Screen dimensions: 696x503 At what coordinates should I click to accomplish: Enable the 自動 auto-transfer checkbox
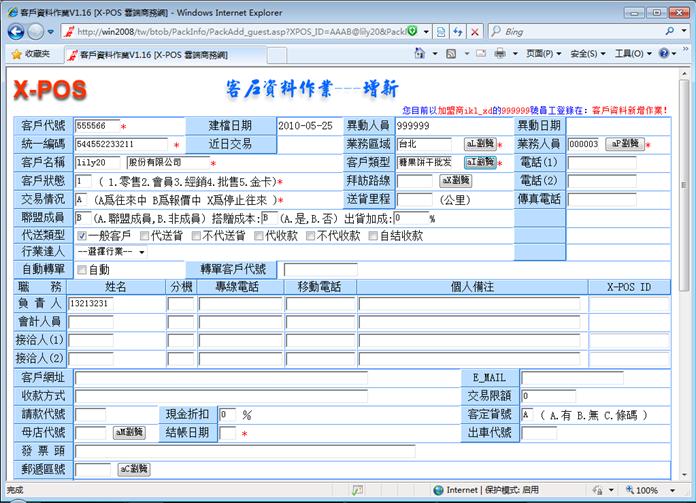82,270
